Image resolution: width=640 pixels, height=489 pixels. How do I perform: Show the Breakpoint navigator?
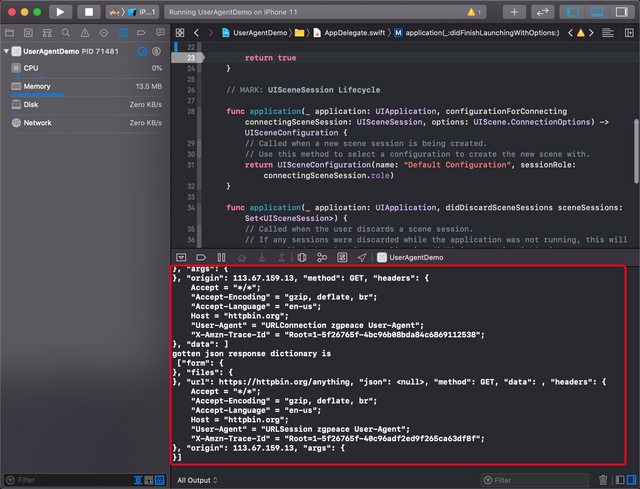[141, 33]
